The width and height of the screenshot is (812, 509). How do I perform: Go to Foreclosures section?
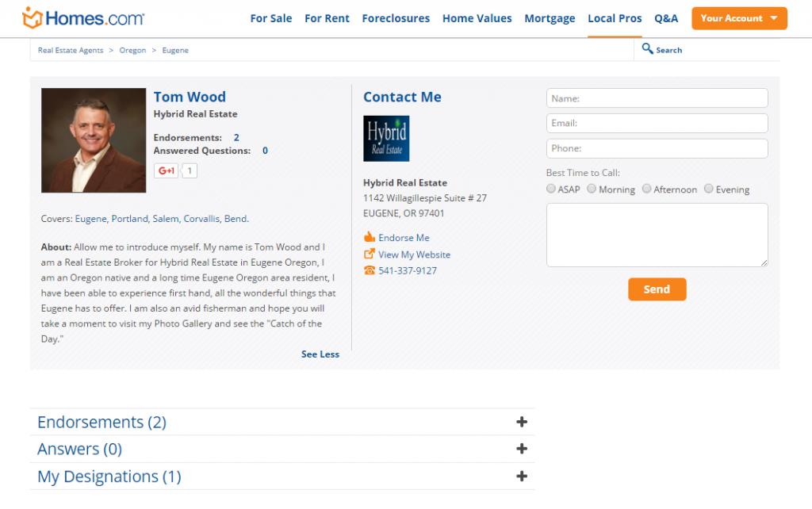396,19
